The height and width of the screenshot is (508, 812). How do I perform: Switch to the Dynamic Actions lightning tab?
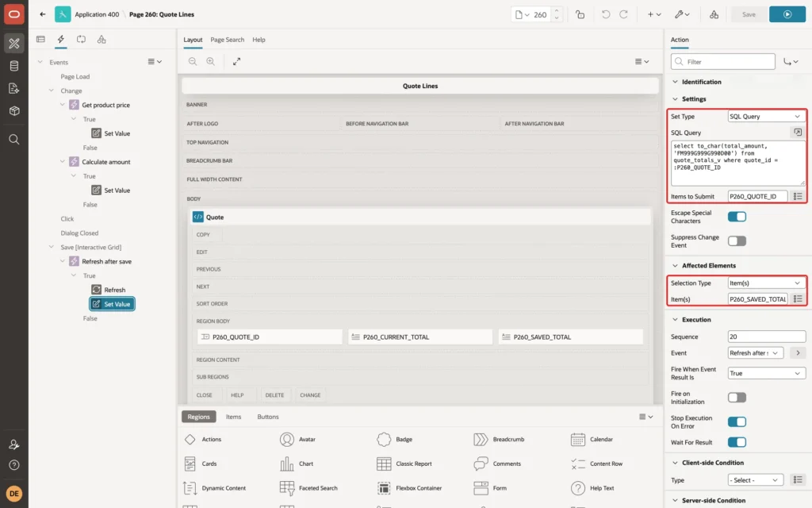click(60, 40)
